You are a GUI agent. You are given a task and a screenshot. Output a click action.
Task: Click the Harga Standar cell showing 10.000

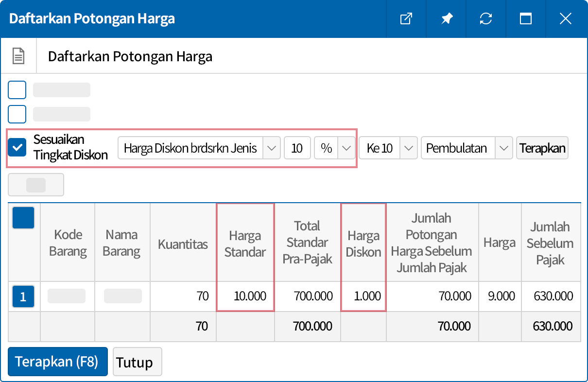(245, 296)
